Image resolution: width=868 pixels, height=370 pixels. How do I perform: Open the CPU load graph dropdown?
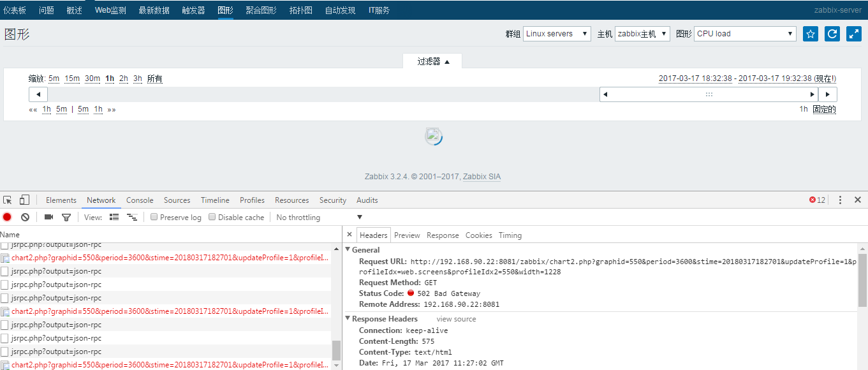click(x=745, y=33)
